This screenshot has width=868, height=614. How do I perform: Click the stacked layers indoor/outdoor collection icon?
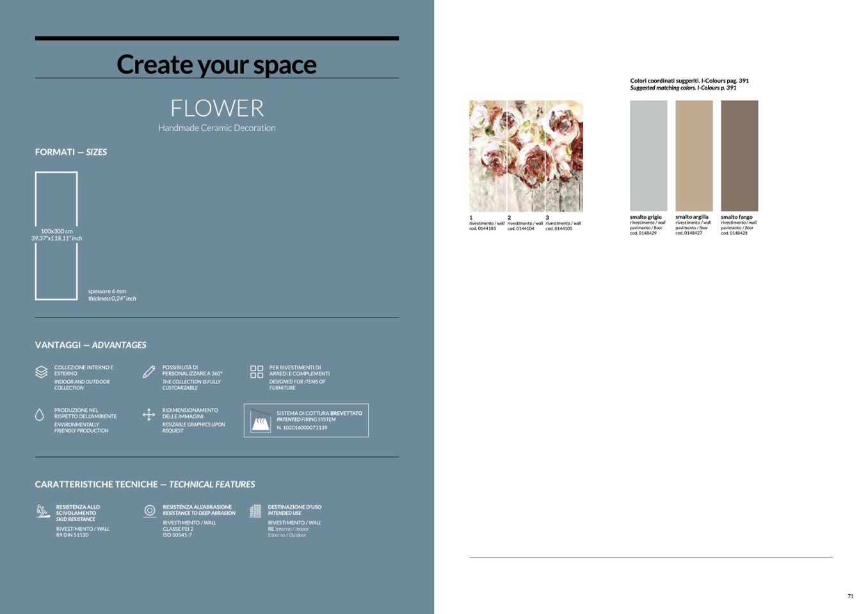(x=41, y=372)
